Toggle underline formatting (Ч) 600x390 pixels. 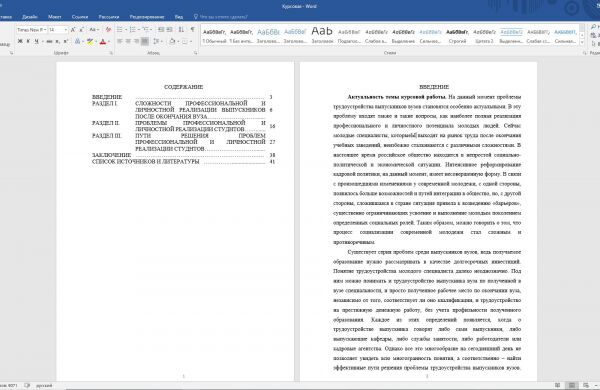36,41
